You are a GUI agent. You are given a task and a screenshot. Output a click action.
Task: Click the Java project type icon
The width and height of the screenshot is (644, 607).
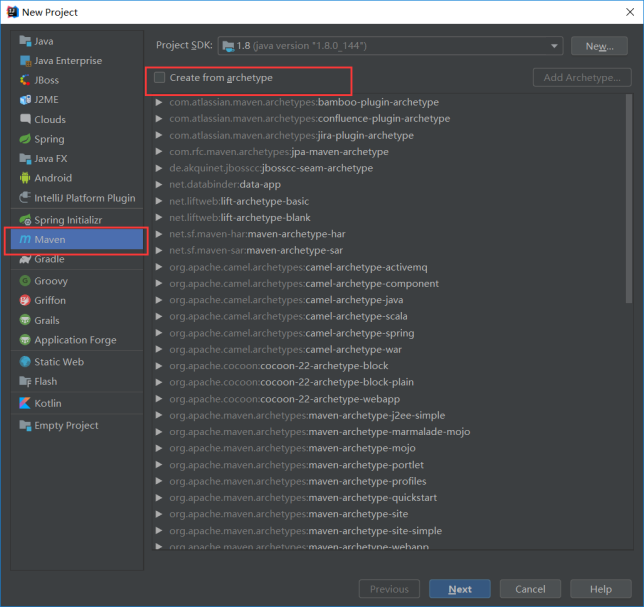point(25,41)
